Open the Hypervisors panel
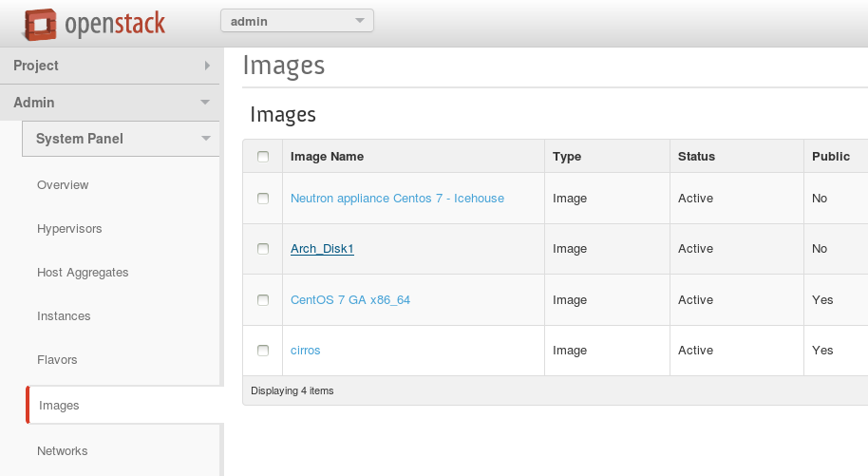 click(69, 229)
